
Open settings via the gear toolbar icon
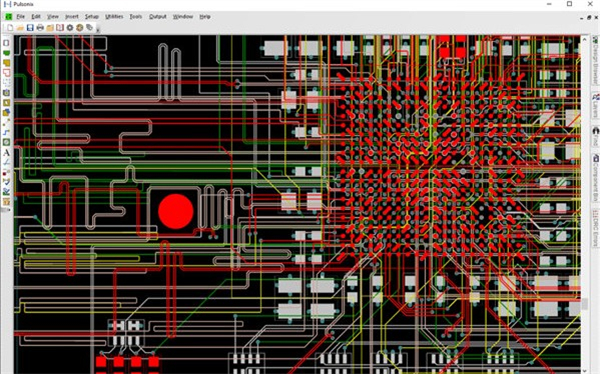(70, 28)
